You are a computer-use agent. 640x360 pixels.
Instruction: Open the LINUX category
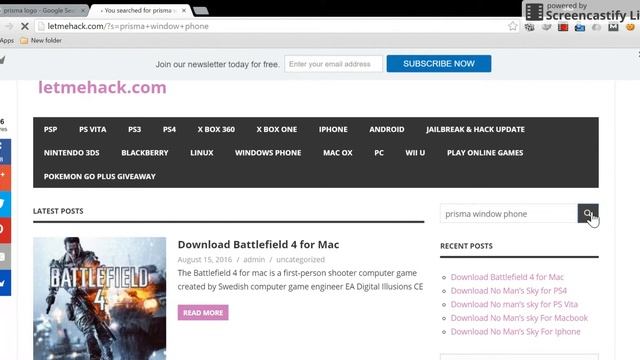pos(202,153)
